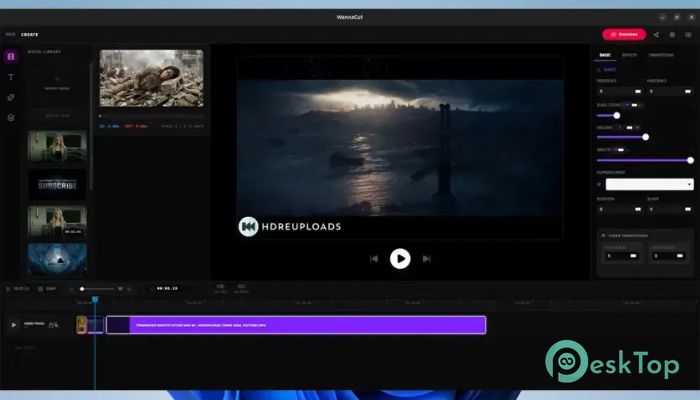Click the source preview scrub bar
This screenshot has width=700, height=400.
(x=151, y=116)
